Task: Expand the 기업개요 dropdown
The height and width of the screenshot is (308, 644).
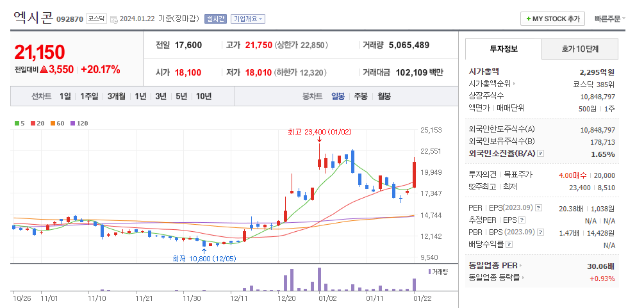Action: click(x=247, y=19)
